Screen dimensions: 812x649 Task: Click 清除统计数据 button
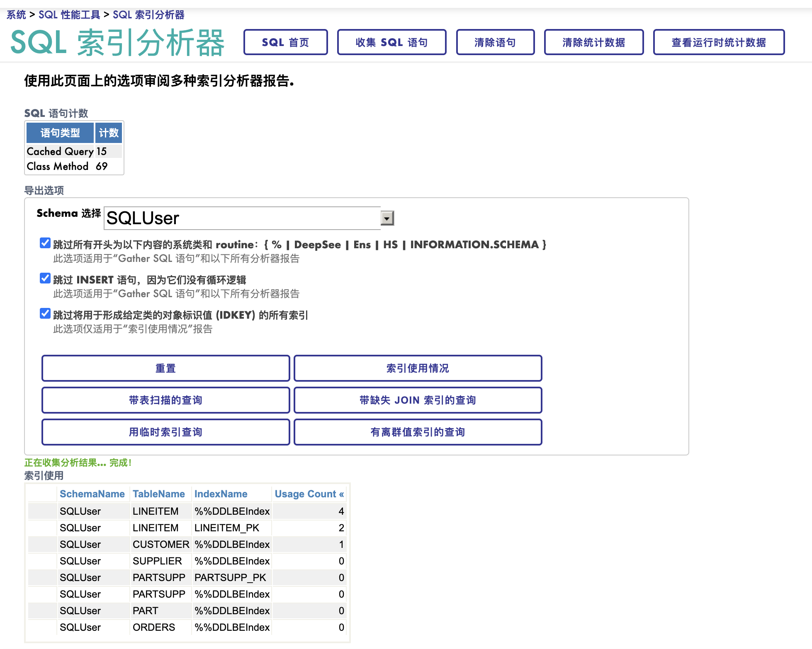click(593, 42)
